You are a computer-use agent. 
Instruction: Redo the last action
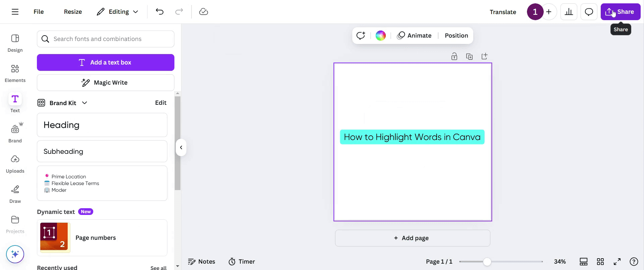point(179,12)
